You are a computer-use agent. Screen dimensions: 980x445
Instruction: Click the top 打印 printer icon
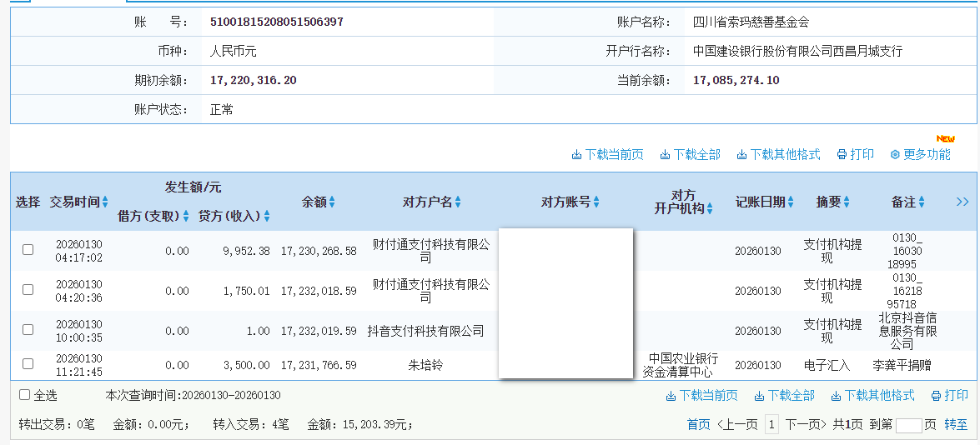pyautogui.click(x=842, y=155)
